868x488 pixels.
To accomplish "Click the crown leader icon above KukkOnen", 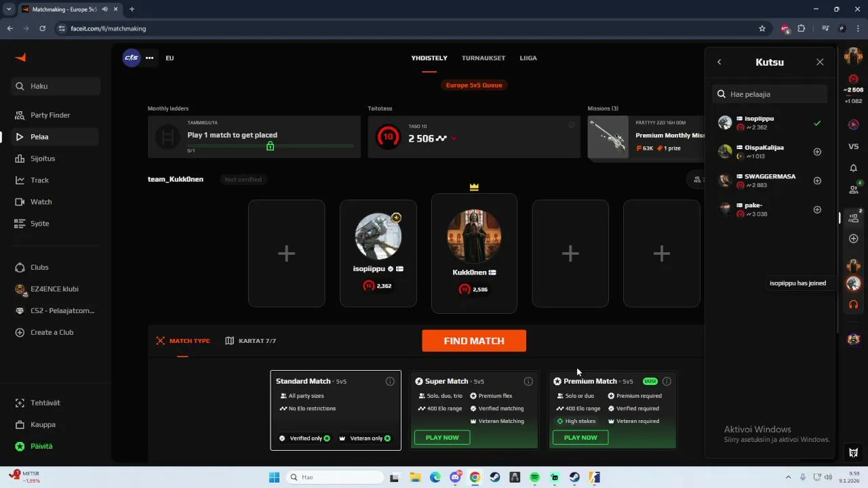I will [x=474, y=187].
